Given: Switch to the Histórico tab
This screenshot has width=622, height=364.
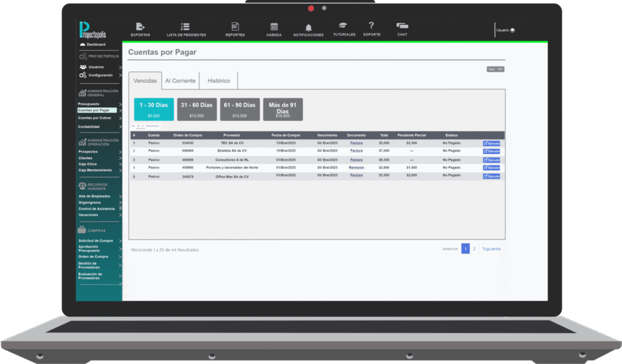Looking at the screenshot, I should pos(219,81).
